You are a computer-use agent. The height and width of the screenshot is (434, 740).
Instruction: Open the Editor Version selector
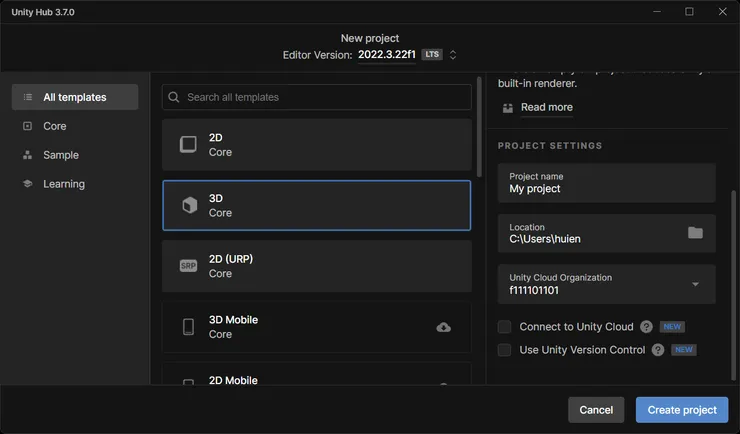point(452,54)
